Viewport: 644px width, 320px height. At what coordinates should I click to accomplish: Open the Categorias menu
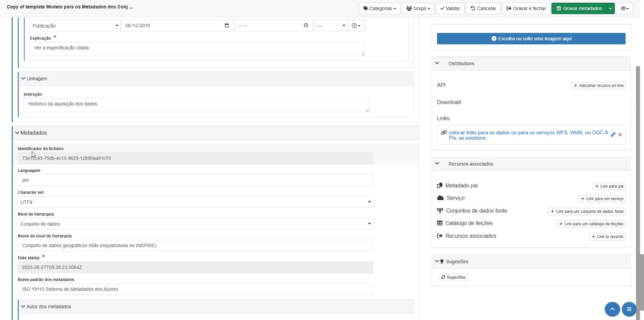(x=379, y=8)
